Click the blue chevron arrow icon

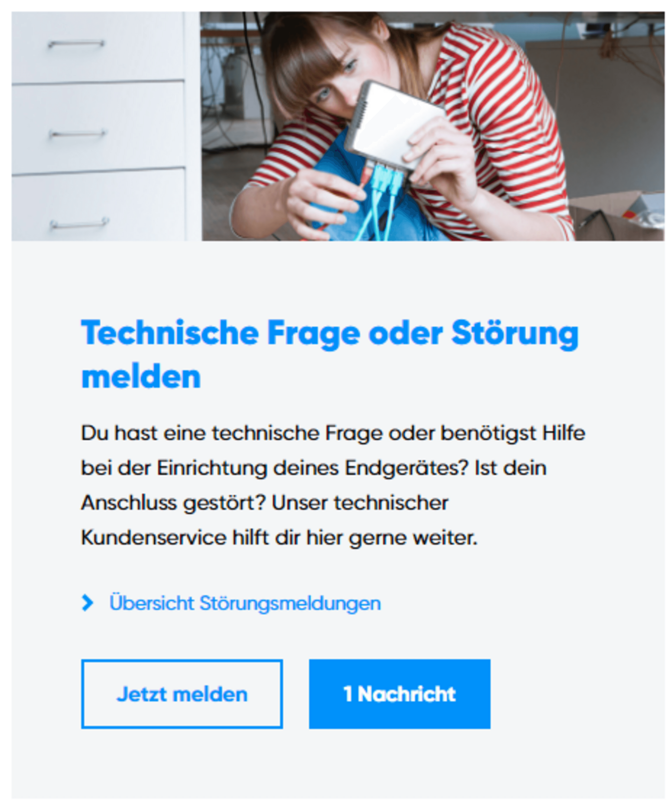click(87, 603)
